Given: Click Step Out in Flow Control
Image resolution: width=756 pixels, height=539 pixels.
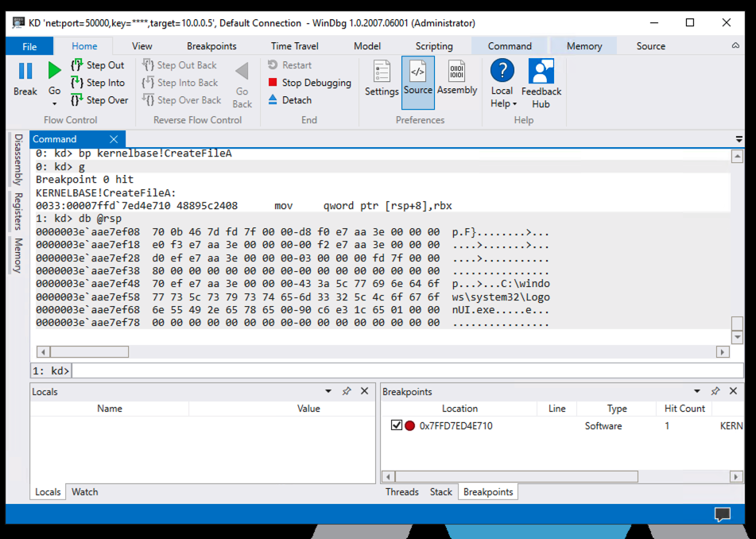Looking at the screenshot, I should point(98,65).
